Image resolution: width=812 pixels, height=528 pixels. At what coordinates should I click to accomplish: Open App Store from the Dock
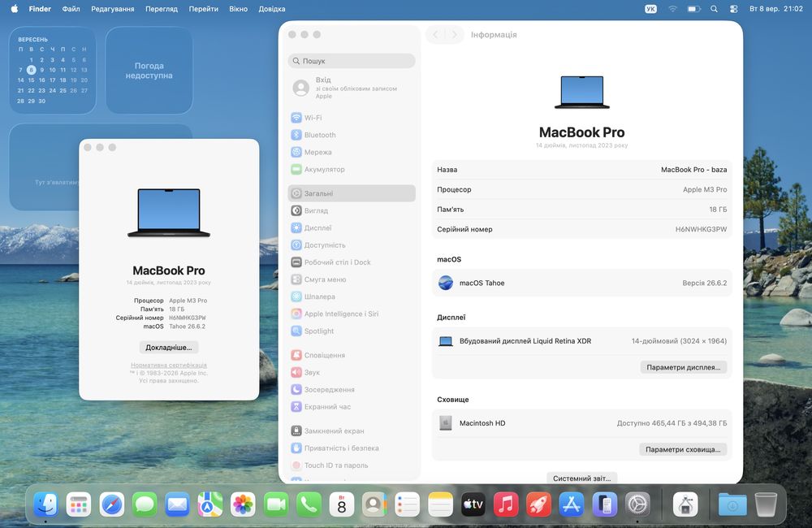coord(572,504)
